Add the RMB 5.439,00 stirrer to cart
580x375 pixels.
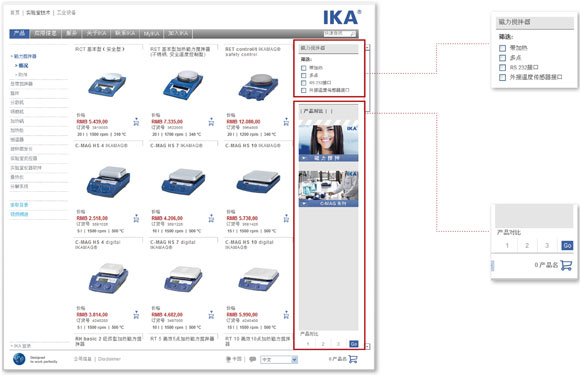pyautogui.click(x=136, y=122)
